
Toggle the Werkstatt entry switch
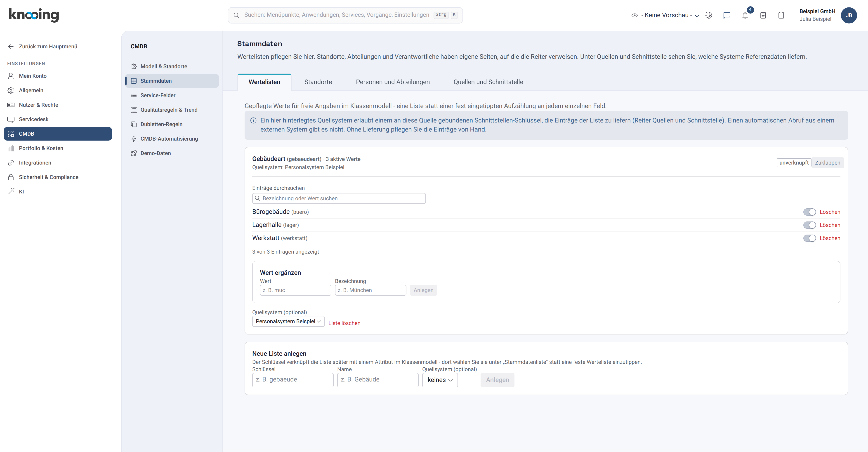click(809, 238)
